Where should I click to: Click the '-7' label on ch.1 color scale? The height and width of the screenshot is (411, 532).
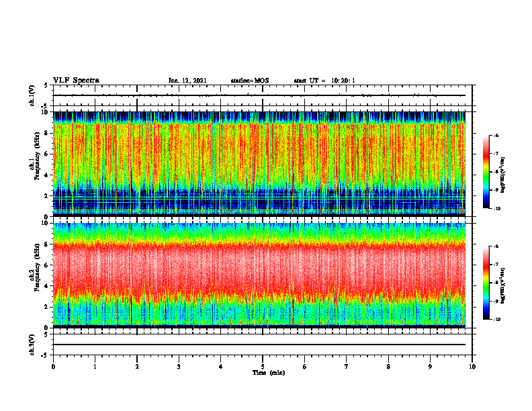[496, 154]
